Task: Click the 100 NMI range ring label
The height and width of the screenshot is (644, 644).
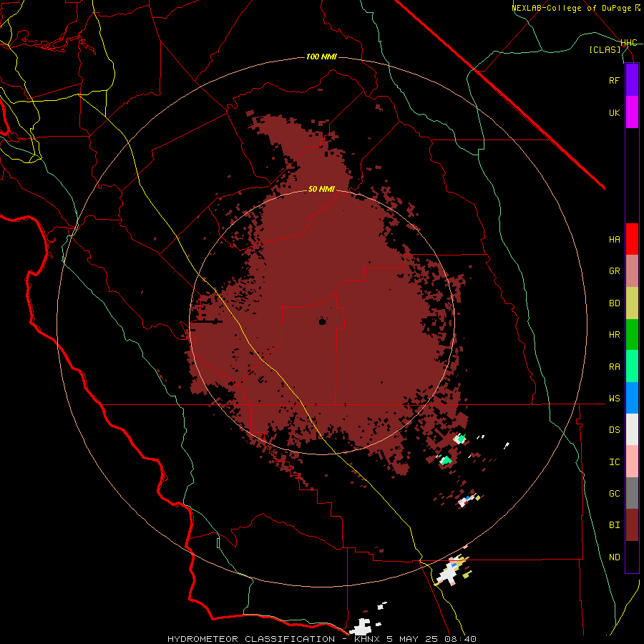Action: pos(321,57)
